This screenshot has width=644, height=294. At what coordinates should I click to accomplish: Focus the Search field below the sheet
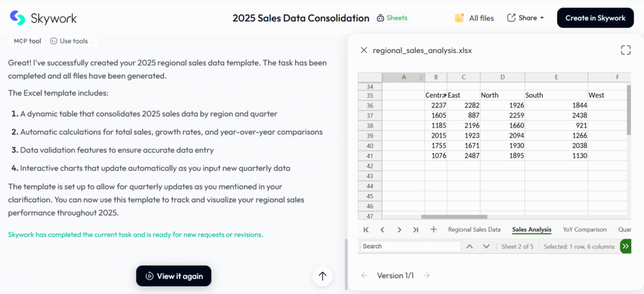pos(410,246)
